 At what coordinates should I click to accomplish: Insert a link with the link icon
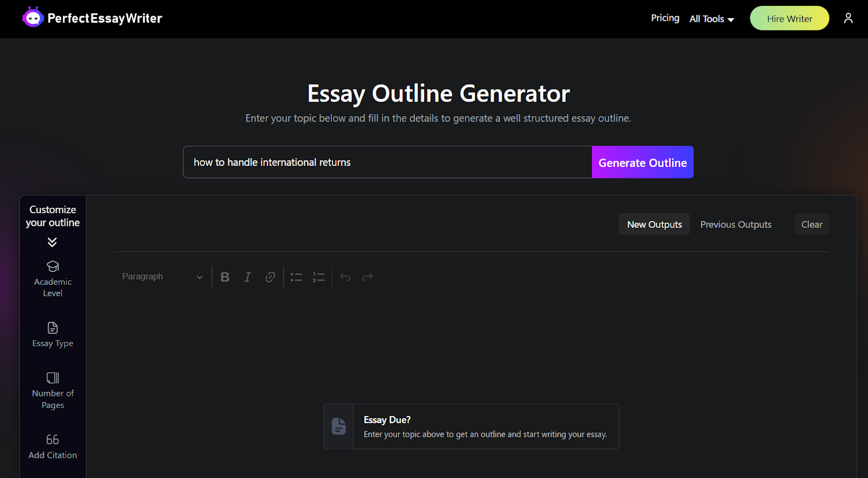point(270,277)
